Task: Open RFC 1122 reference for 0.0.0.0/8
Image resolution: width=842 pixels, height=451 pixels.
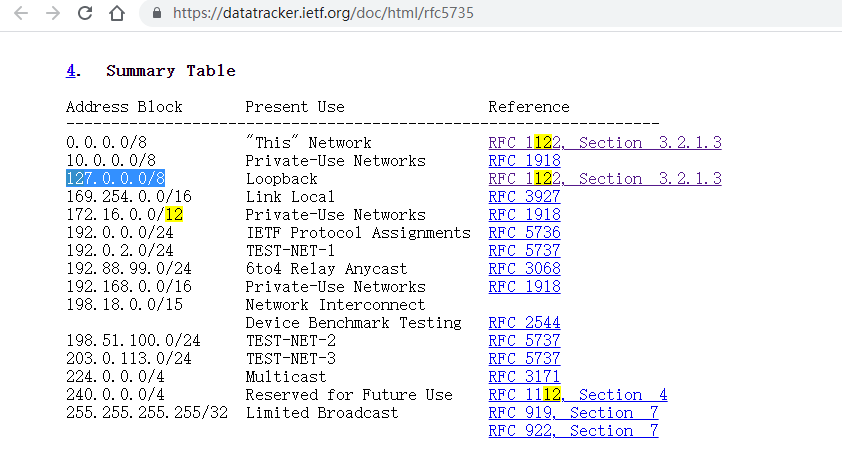Action: click(x=605, y=142)
